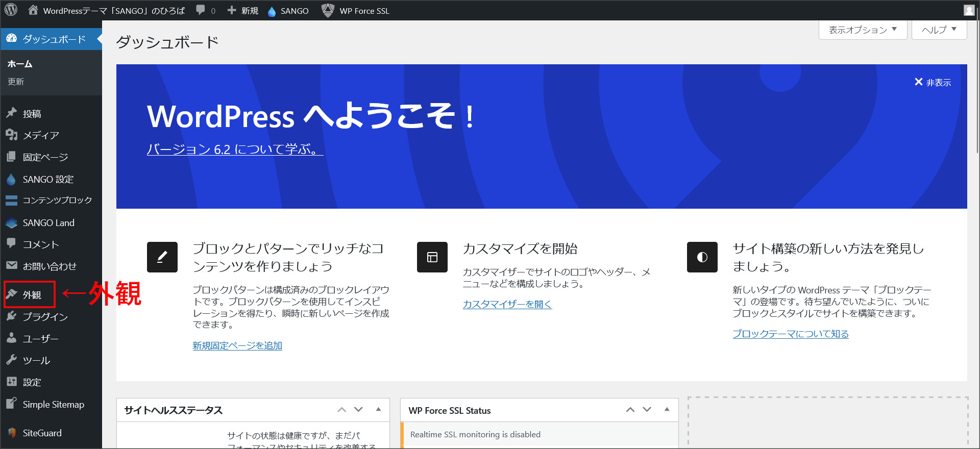The height and width of the screenshot is (449, 980).
Task: Move WP Force SSL Status widget up
Action: [x=630, y=410]
